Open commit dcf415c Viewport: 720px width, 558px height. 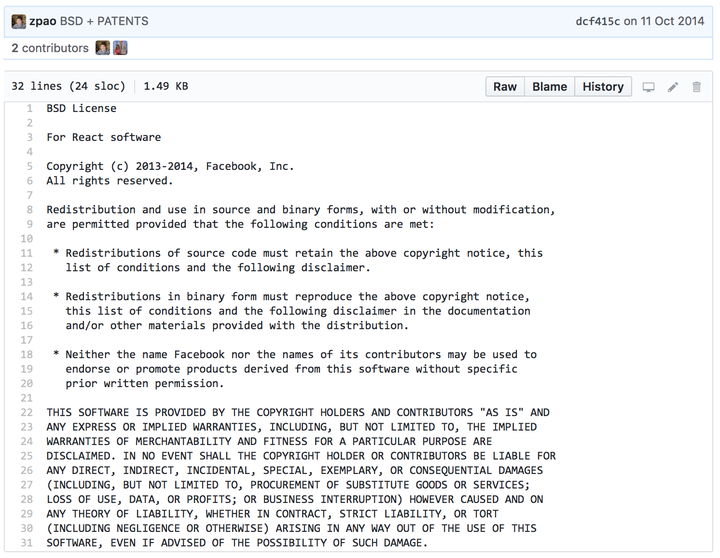click(598, 21)
